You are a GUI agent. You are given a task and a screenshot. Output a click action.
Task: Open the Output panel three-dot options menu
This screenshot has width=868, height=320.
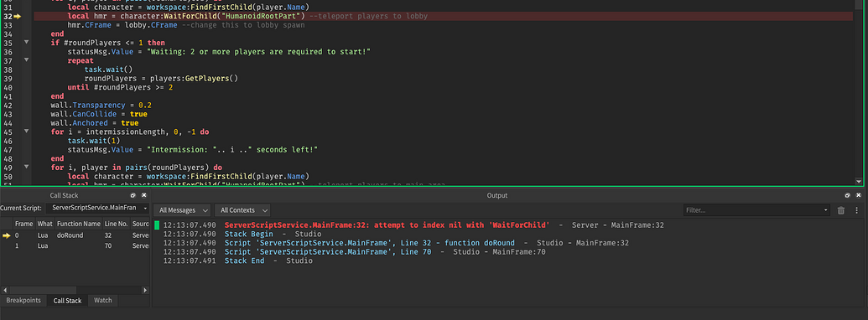click(856, 210)
